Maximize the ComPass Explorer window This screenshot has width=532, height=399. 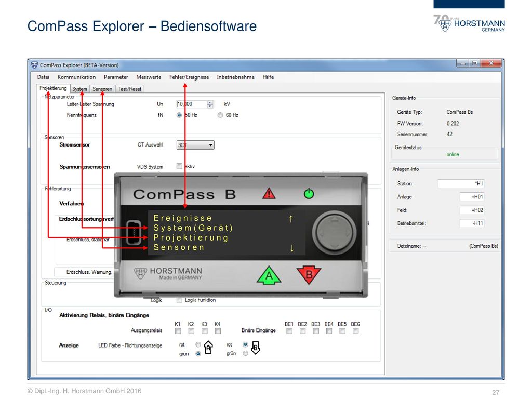pos(474,63)
